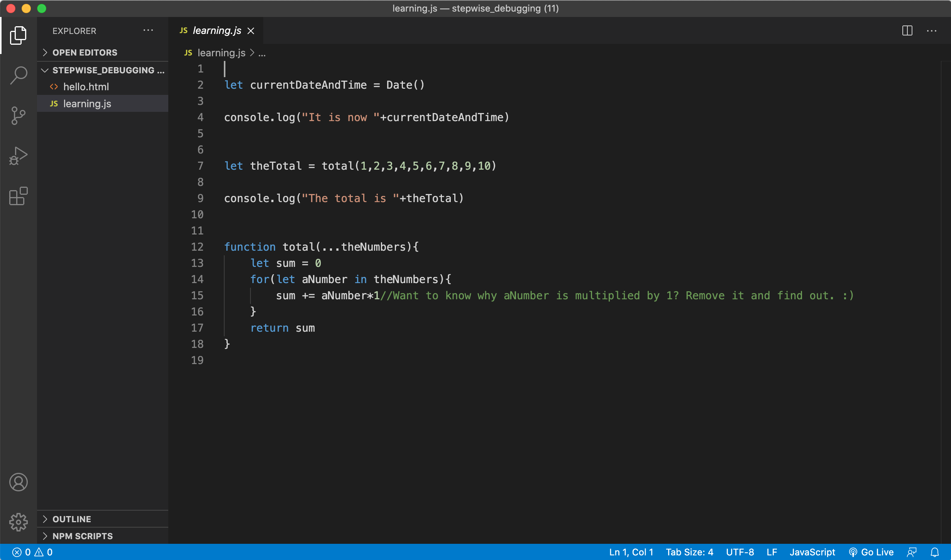Viewport: 951px width, 560px height.
Task: Click the string "The total is " on line 9
Action: click(x=350, y=198)
